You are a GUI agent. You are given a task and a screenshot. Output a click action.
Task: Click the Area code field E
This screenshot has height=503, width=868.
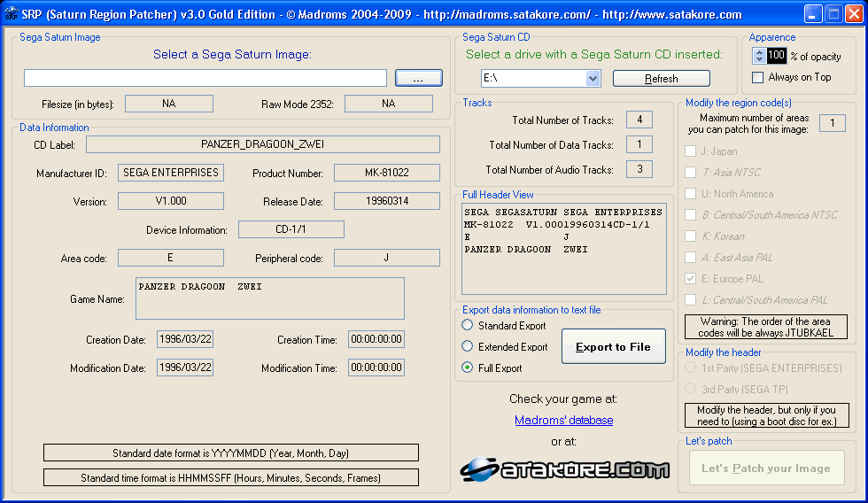(171, 258)
